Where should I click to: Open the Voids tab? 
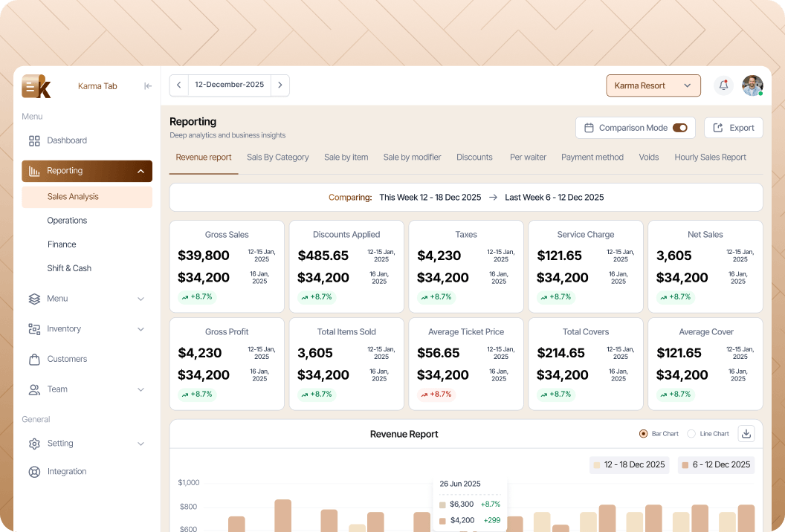[x=648, y=157]
